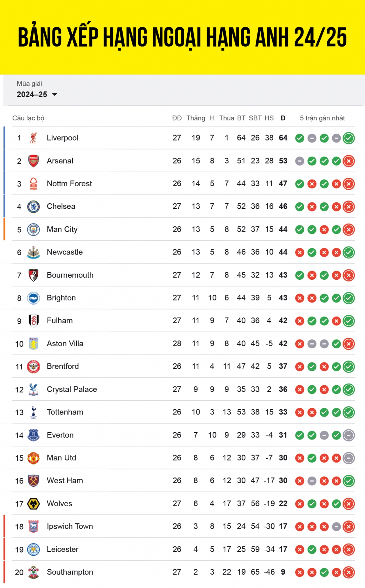The width and height of the screenshot is (365, 588).
Task: Click Arsenal's latest loss indicator
Action: pos(349,161)
